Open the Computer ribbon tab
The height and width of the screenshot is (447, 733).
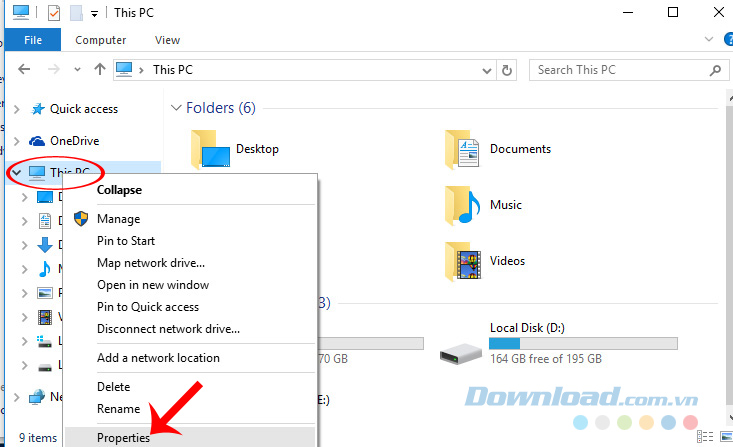[101, 40]
